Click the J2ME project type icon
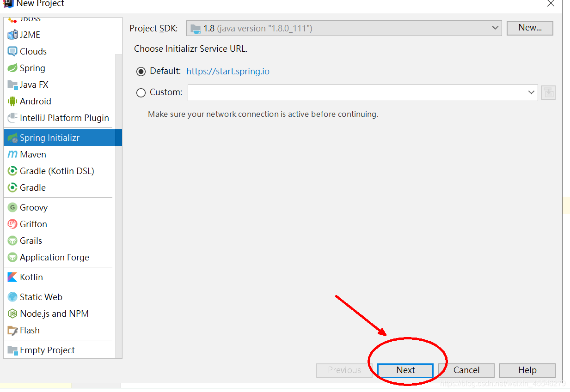The width and height of the screenshot is (570, 392). (12, 35)
